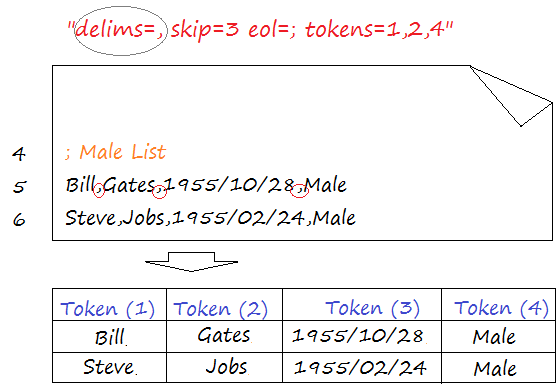
Task: Click the Jobs table cell
Action: 224,367
